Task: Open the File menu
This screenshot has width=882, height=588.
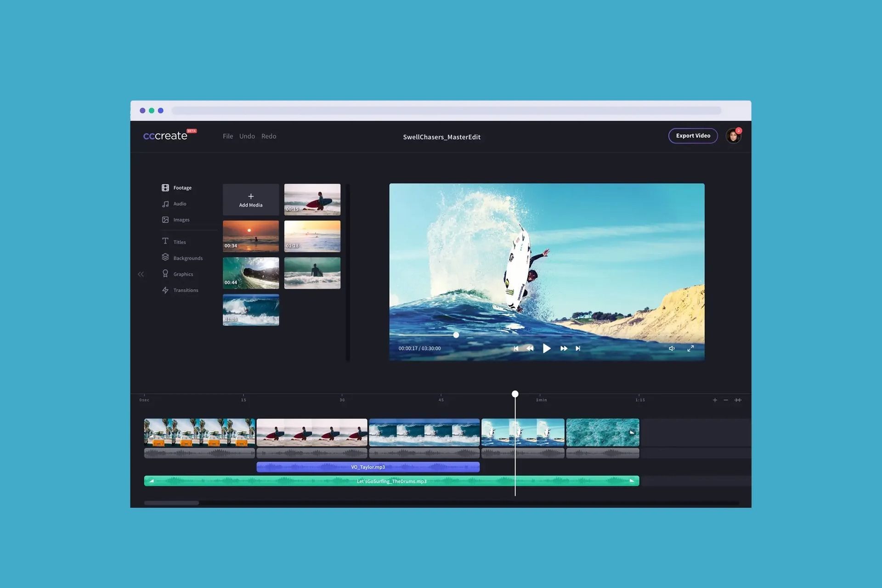Action: pos(228,136)
